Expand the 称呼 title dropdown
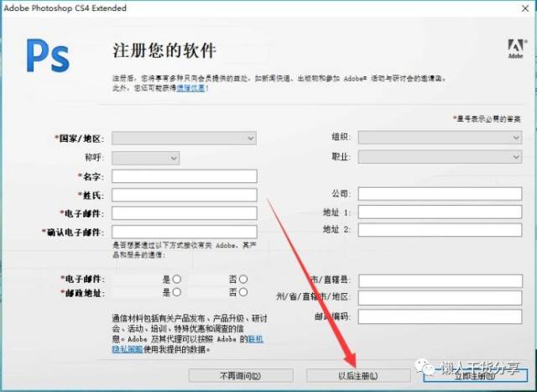Viewport: 537px width, 392px height. 145,157
